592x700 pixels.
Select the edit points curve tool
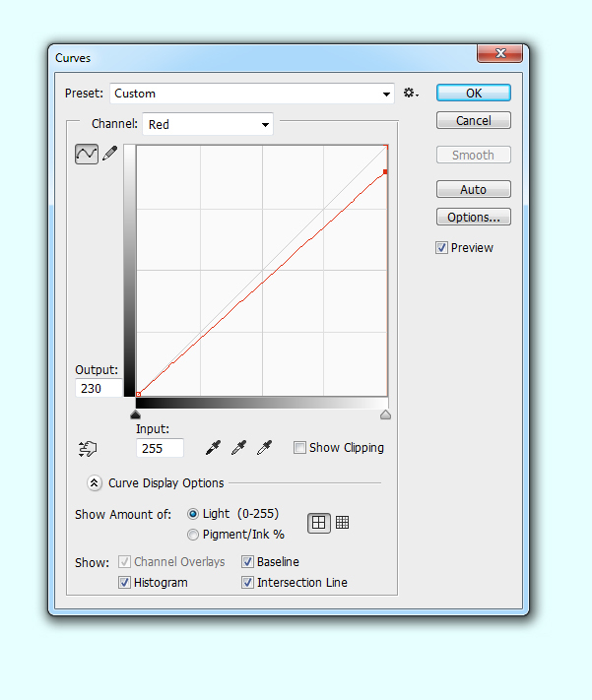tap(87, 154)
